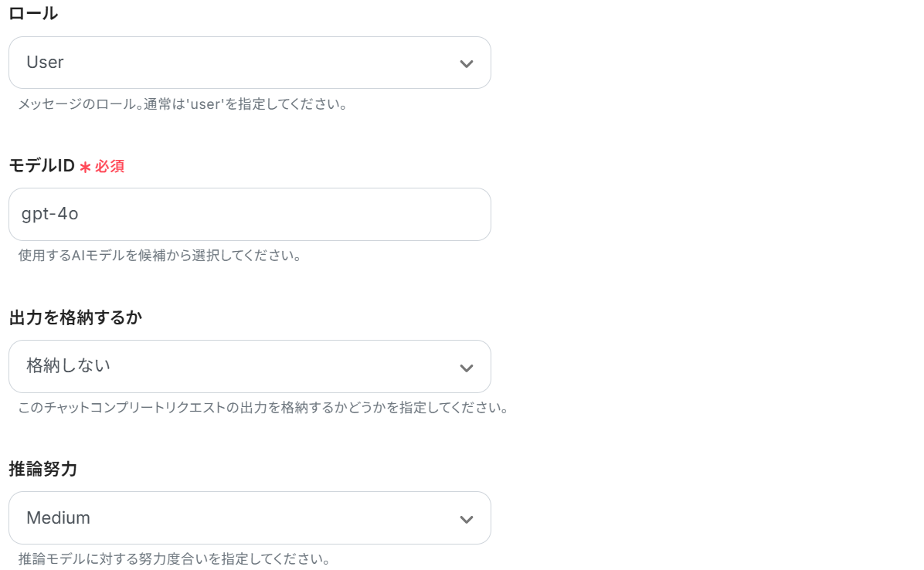Click the モデルID field label

coord(42,165)
